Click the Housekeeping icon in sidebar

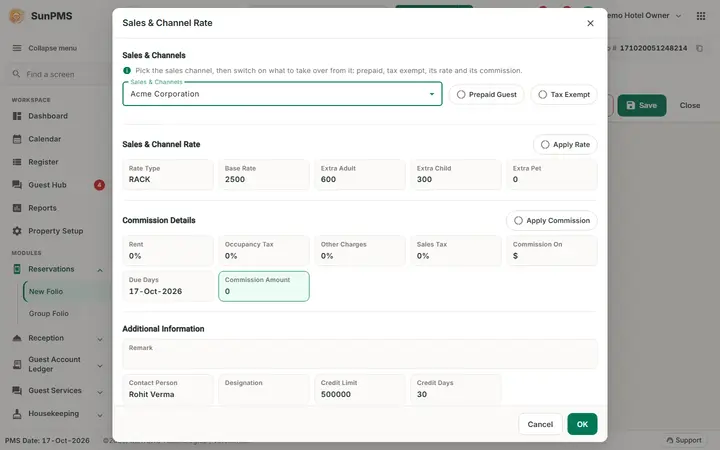[x=17, y=414]
